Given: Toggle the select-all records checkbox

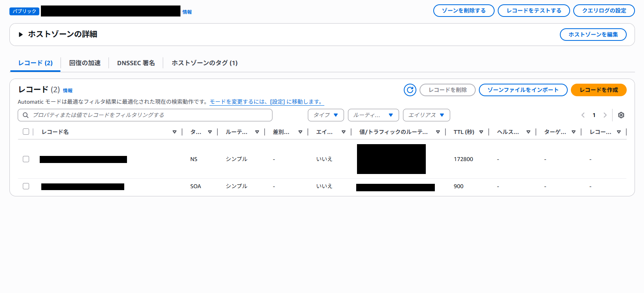Looking at the screenshot, I should pyautogui.click(x=26, y=132).
